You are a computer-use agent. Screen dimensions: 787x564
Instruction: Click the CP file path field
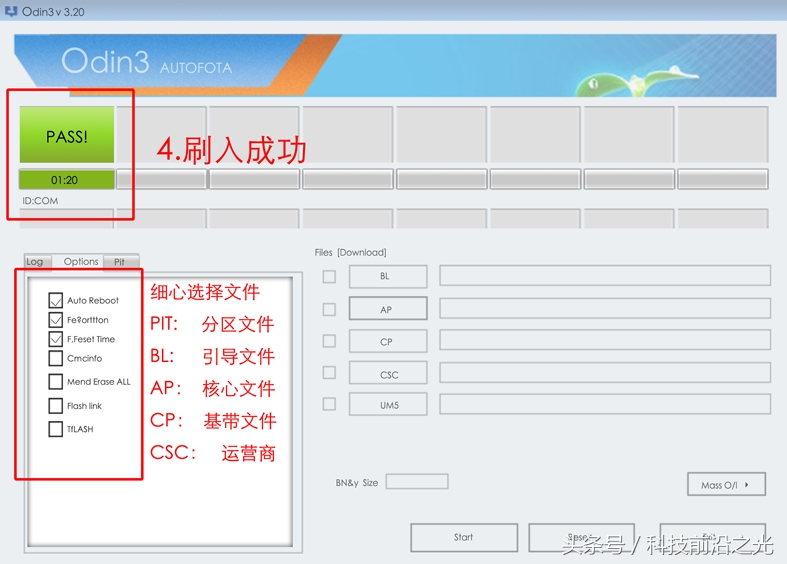[x=605, y=340]
